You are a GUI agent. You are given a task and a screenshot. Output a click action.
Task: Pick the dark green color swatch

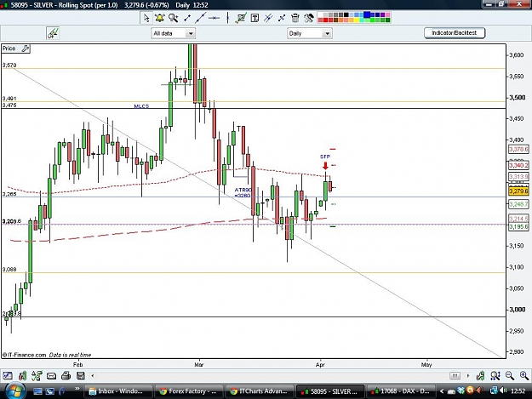388,20
